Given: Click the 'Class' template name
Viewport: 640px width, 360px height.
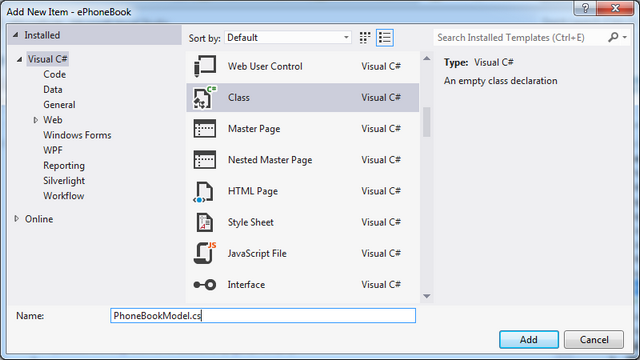Looking at the screenshot, I should pos(239,98).
